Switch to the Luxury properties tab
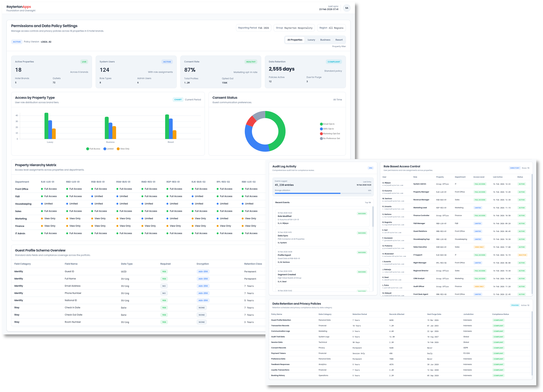 (x=311, y=40)
